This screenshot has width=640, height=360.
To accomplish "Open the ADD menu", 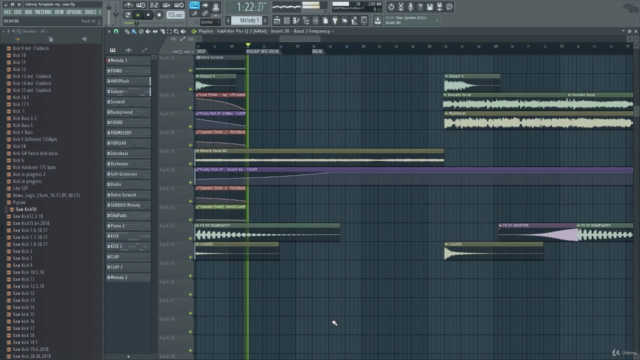I will point(28,12).
